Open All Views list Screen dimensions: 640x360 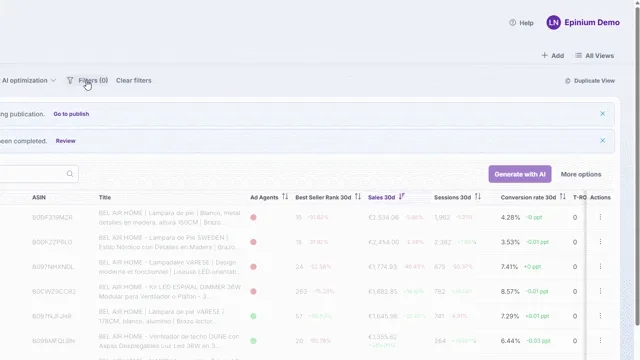click(594, 56)
